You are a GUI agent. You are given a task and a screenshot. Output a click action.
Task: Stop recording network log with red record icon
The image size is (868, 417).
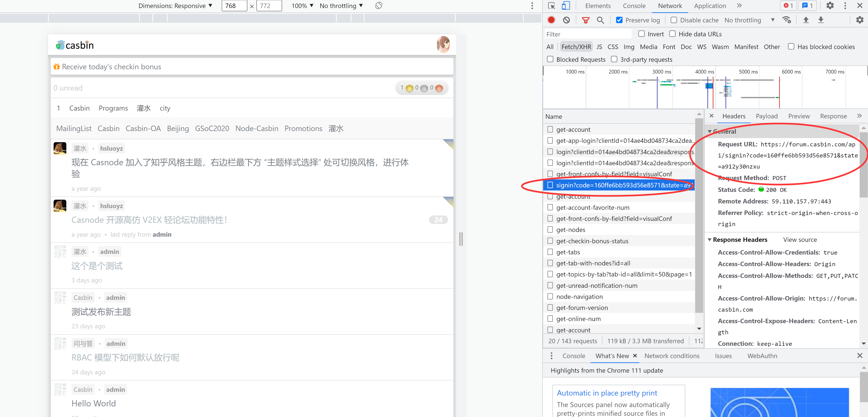pos(552,20)
